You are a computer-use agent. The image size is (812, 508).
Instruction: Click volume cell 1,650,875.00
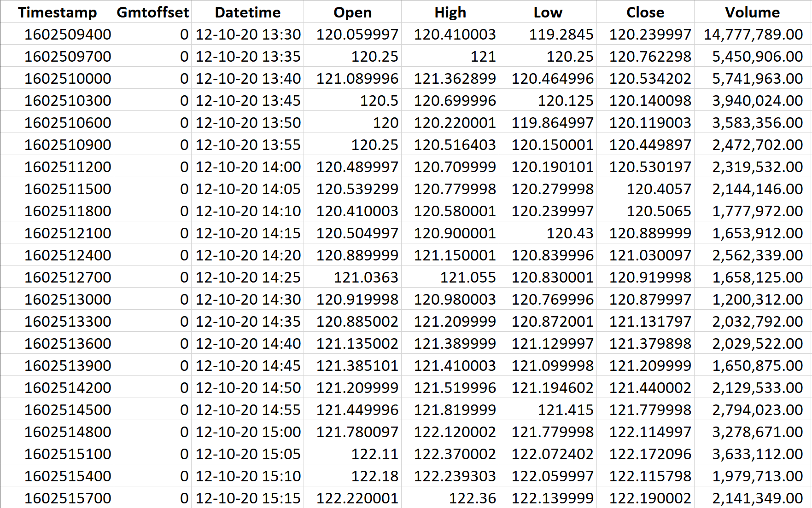click(753, 365)
